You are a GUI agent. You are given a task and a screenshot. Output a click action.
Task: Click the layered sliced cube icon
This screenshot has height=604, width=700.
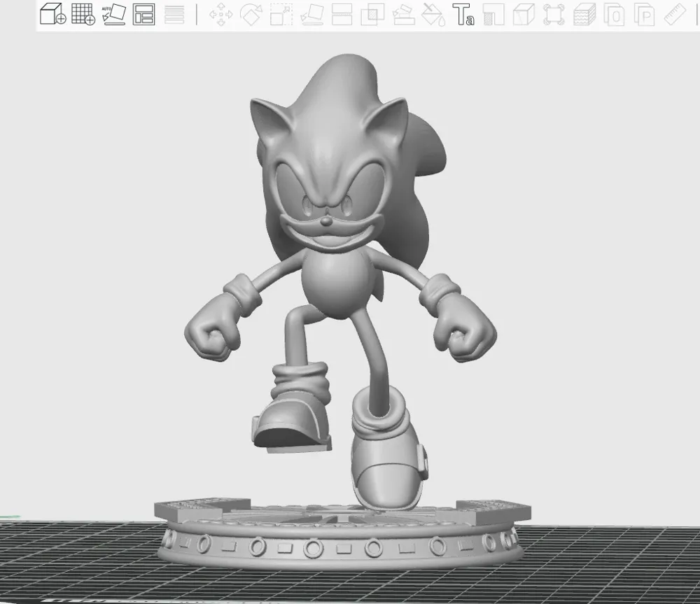pyautogui.click(x=584, y=15)
